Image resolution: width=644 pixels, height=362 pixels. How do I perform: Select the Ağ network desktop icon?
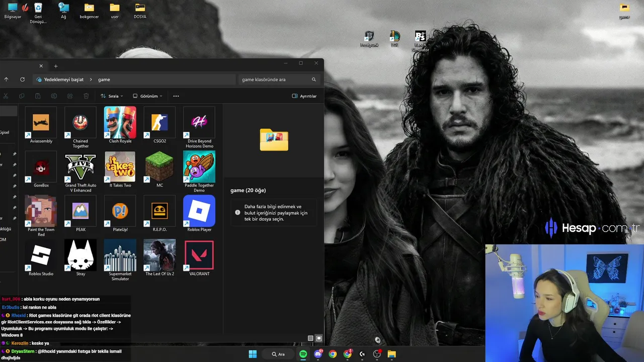pyautogui.click(x=63, y=11)
